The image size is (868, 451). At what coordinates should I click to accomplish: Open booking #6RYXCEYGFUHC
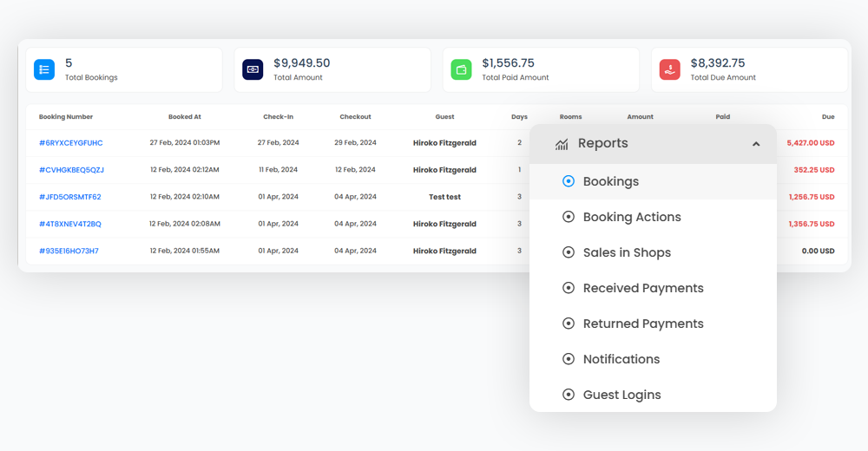(x=71, y=143)
